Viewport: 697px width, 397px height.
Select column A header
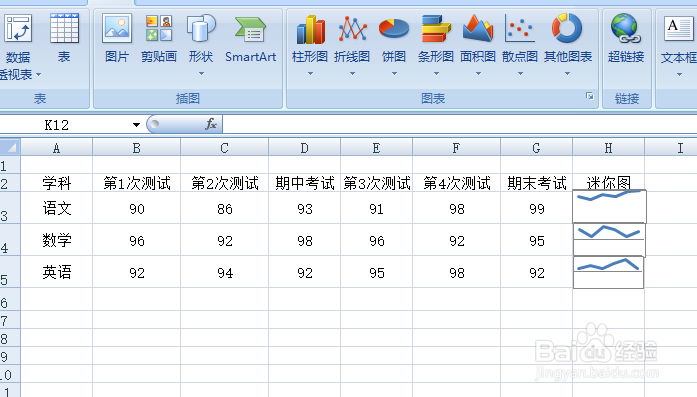[56, 148]
